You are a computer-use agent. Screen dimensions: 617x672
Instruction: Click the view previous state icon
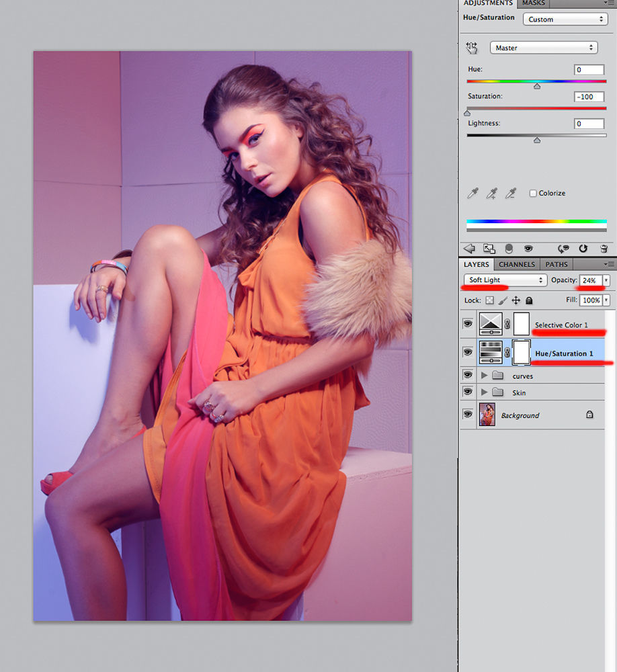click(x=563, y=249)
